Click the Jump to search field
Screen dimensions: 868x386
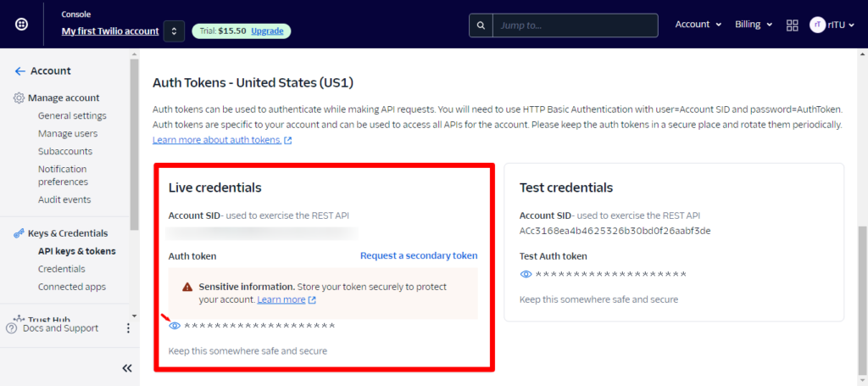(574, 25)
